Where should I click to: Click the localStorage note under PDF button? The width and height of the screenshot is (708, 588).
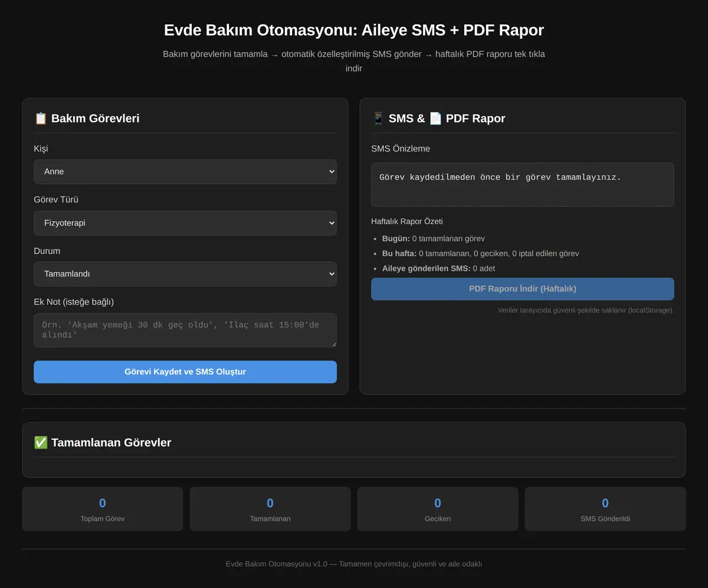pos(586,310)
